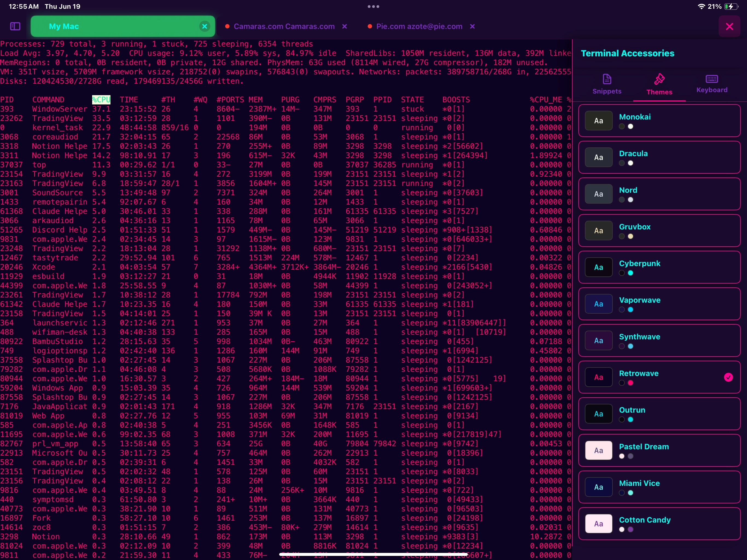
Task: Click the coreaudiod process name
Action: point(55,137)
